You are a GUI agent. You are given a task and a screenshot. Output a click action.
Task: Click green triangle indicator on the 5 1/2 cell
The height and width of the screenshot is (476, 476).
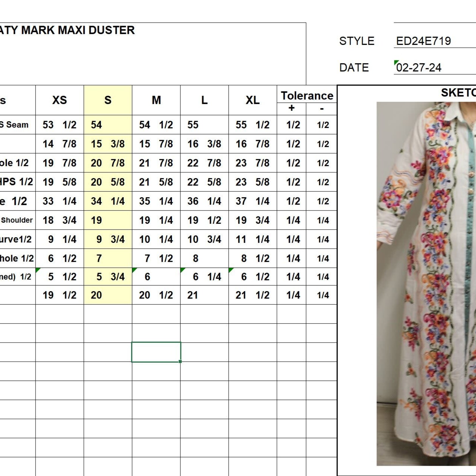37,270
